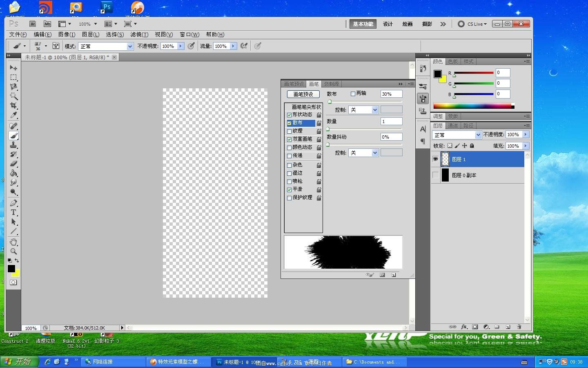Enable the 纹理 checkbox
This screenshot has height=368, width=588.
click(289, 131)
